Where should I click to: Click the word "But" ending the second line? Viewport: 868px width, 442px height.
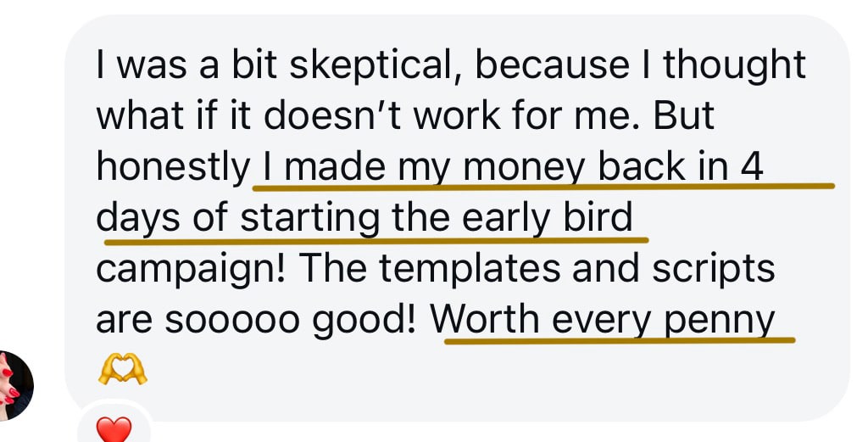684,117
